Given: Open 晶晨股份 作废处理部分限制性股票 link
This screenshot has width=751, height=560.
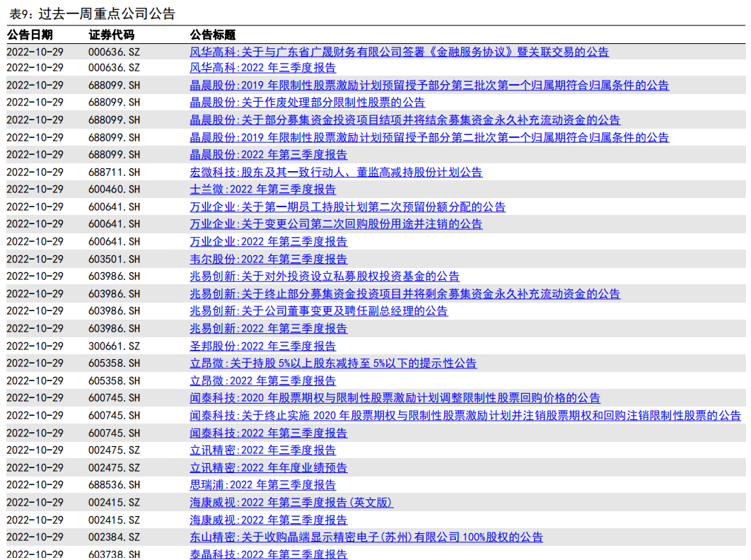Looking at the screenshot, I should tap(307, 103).
